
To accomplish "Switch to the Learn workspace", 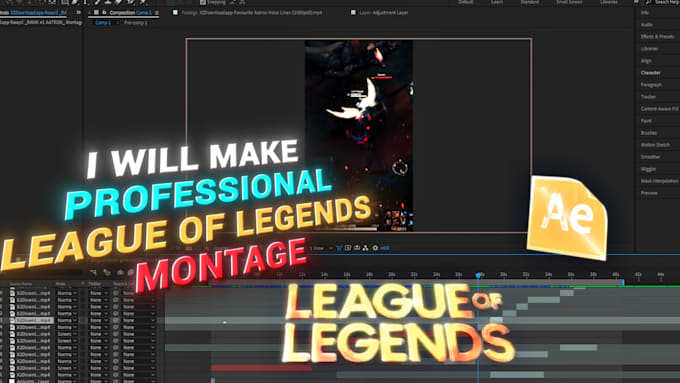I will coord(497,2).
